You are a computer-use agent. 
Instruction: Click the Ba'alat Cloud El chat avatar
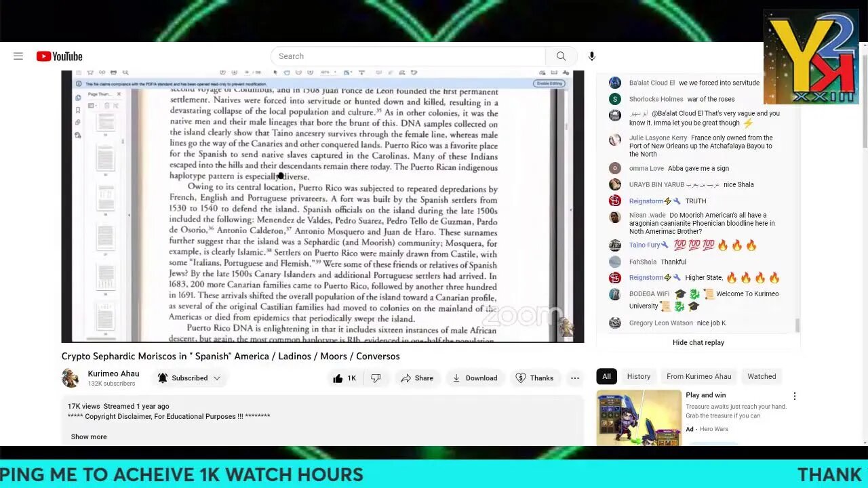coord(615,83)
